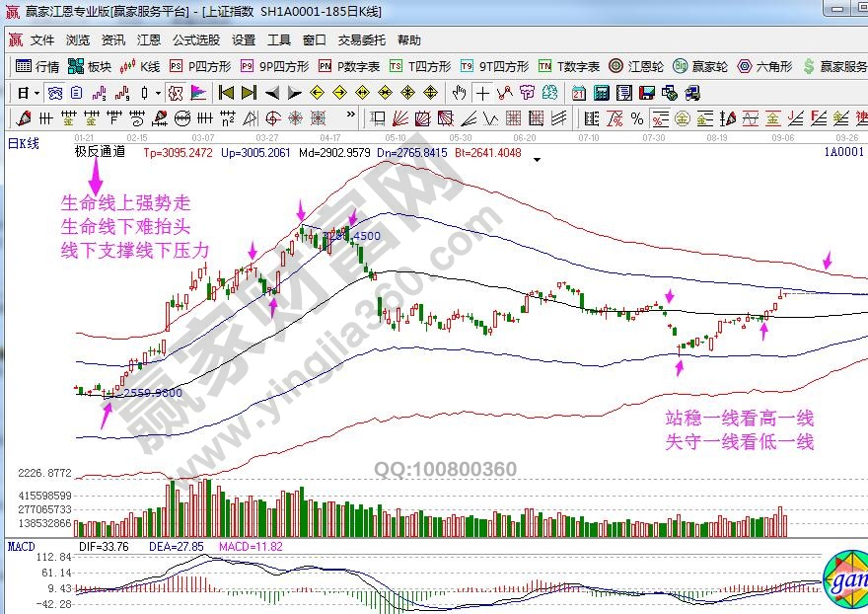Expand the 日 period dropdown arrow
The height and width of the screenshot is (614, 868).
point(37,93)
